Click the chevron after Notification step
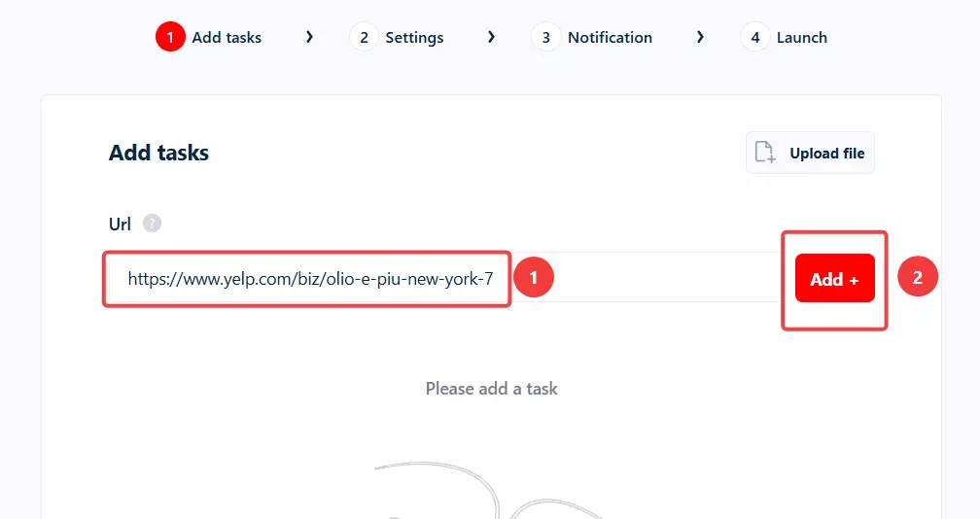The width and height of the screenshot is (980, 519). pyautogui.click(x=700, y=38)
